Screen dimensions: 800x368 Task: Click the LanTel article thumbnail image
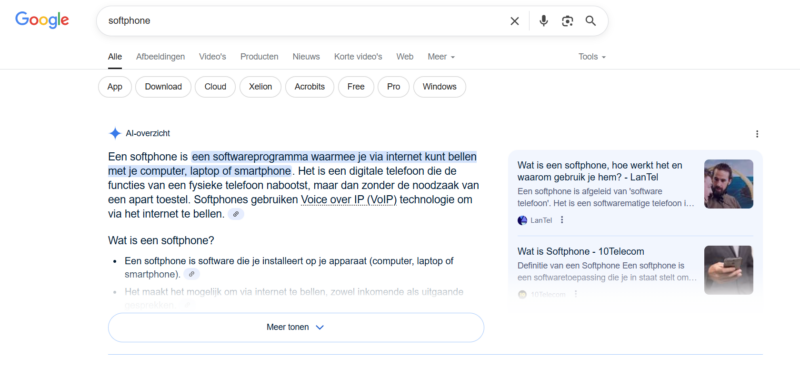coord(729,184)
